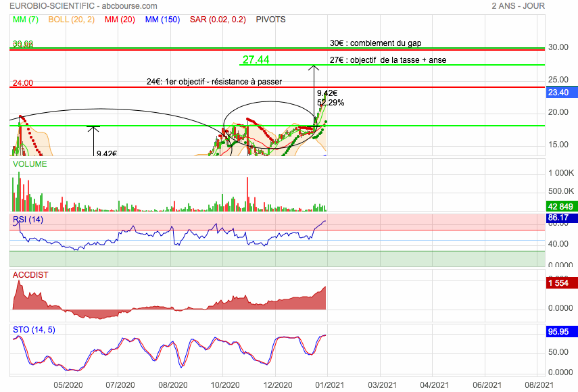578x392 pixels.
Task: Open the 2 ANS - JOUR period selector
Action: [x=518, y=6]
